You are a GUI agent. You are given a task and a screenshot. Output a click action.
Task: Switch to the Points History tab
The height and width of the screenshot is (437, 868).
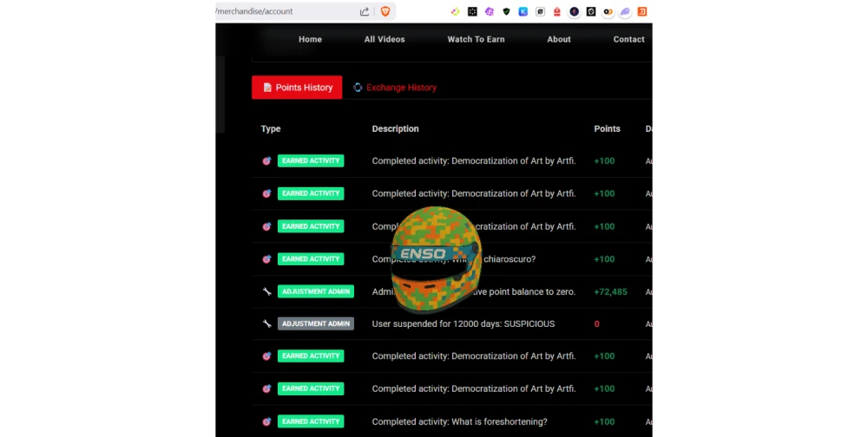(297, 88)
